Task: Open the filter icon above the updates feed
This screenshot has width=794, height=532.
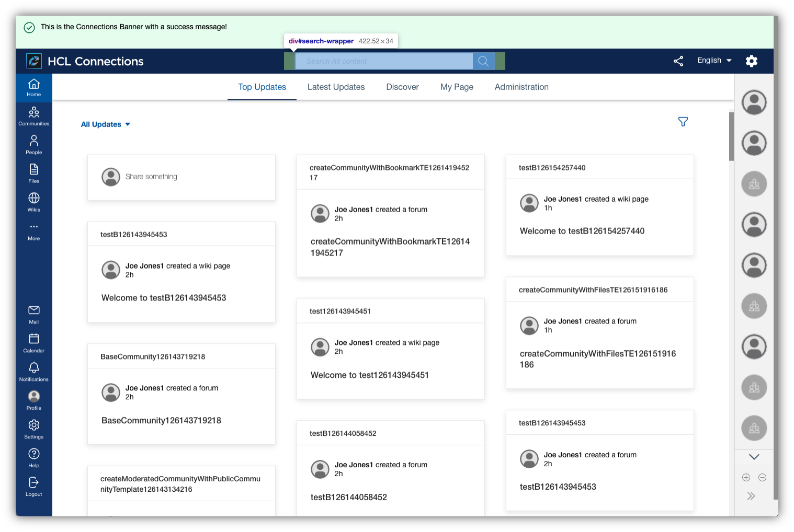Action: 683,121
